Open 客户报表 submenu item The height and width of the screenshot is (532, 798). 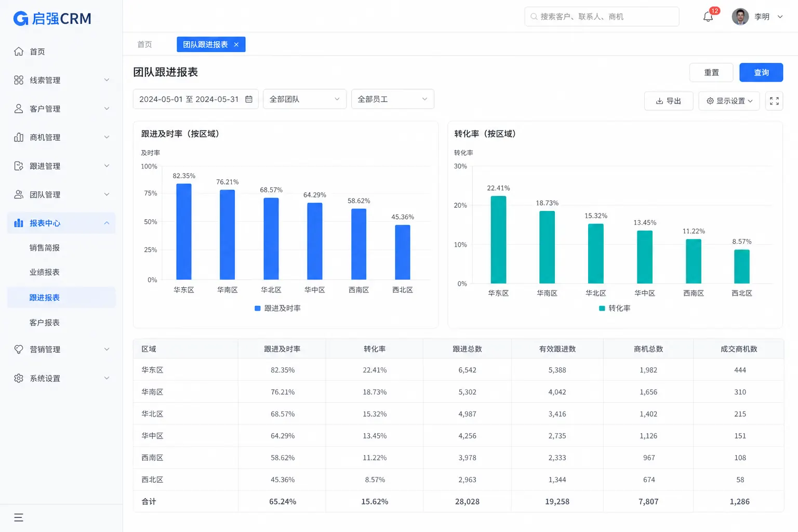pyautogui.click(x=45, y=323)
